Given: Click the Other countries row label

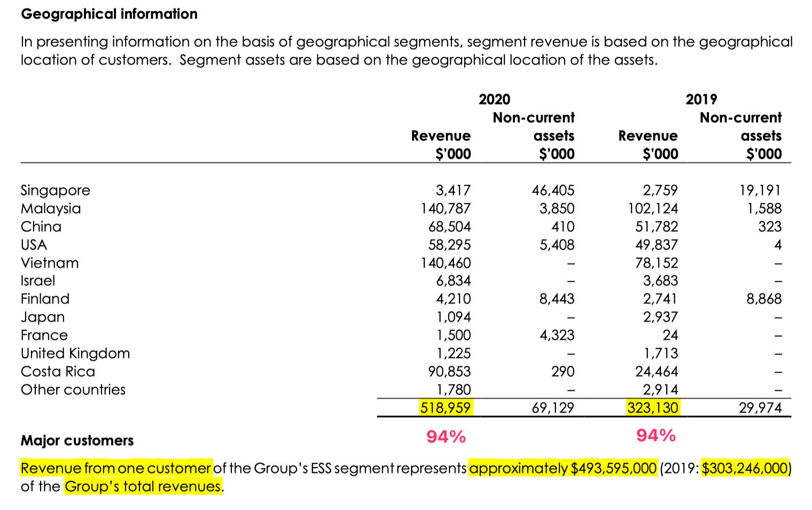Looking at the screenshot, I should coord(73,390).
